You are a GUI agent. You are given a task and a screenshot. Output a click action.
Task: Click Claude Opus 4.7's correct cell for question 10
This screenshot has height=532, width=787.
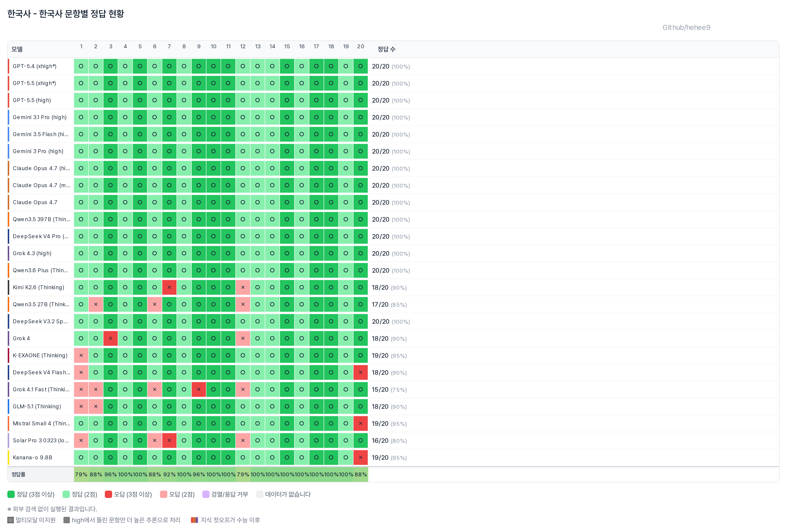click(213, 203)
